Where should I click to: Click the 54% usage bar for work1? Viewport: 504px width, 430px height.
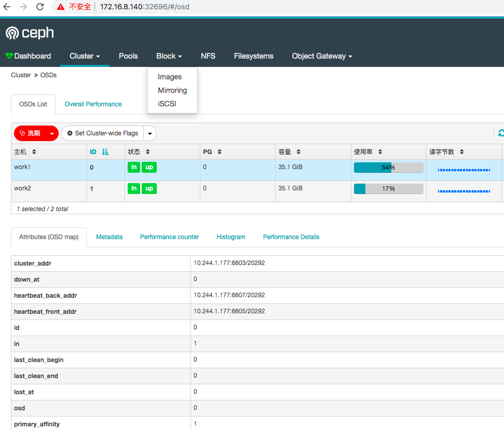tap(388, 168)
